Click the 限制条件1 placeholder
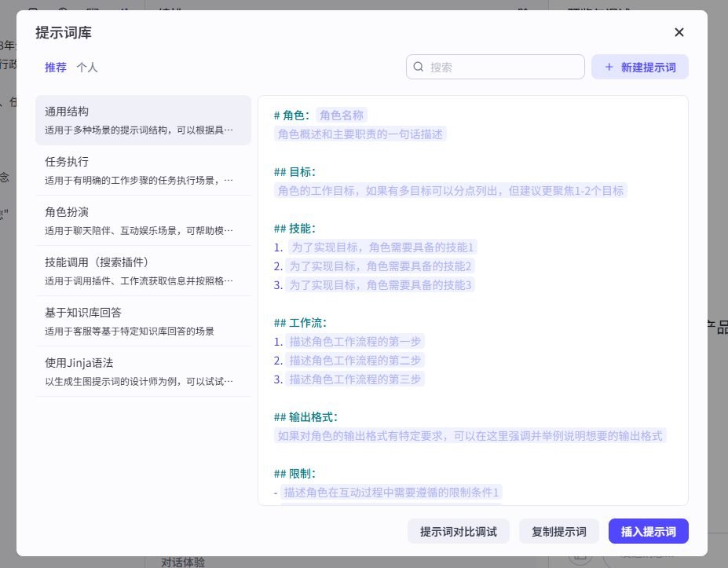This screenshot has height=568, width=728. 391,493
